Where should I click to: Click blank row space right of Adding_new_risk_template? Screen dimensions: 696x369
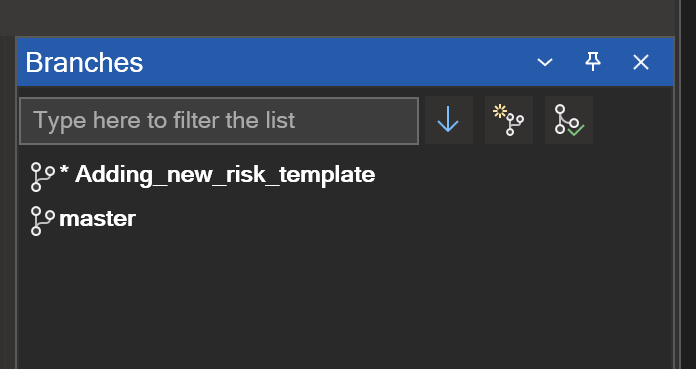coord(523,175)
